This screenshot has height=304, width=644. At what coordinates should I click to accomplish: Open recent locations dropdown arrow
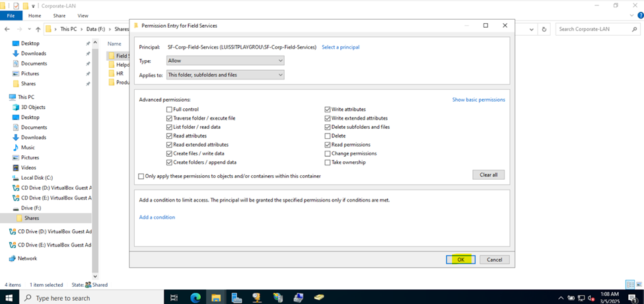pos(29,29)
